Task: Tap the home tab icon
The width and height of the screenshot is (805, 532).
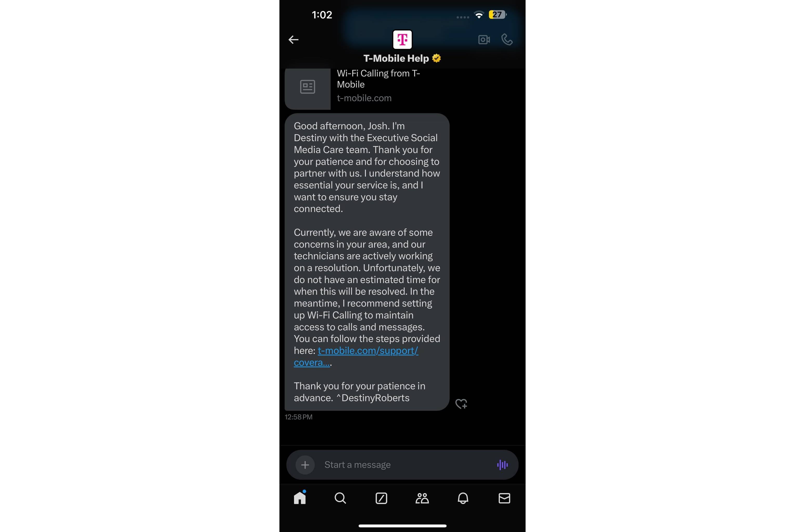Action: pyautogui.click(x=299, y=498)
